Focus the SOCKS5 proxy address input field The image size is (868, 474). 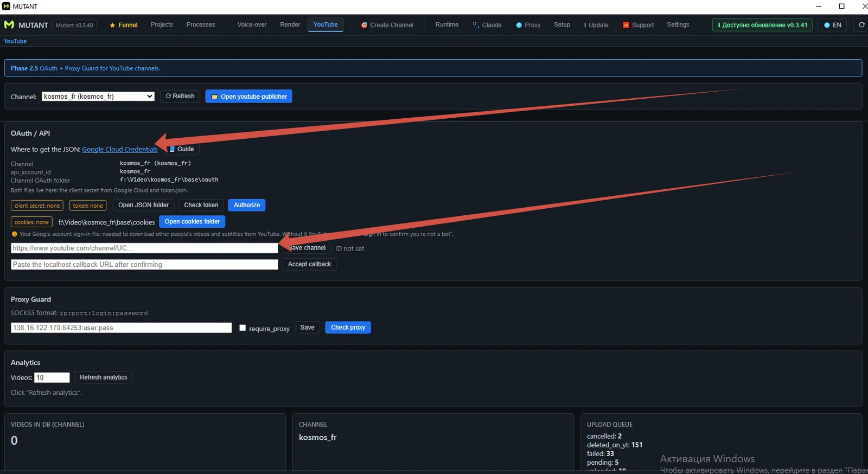(x=122, y=328)
